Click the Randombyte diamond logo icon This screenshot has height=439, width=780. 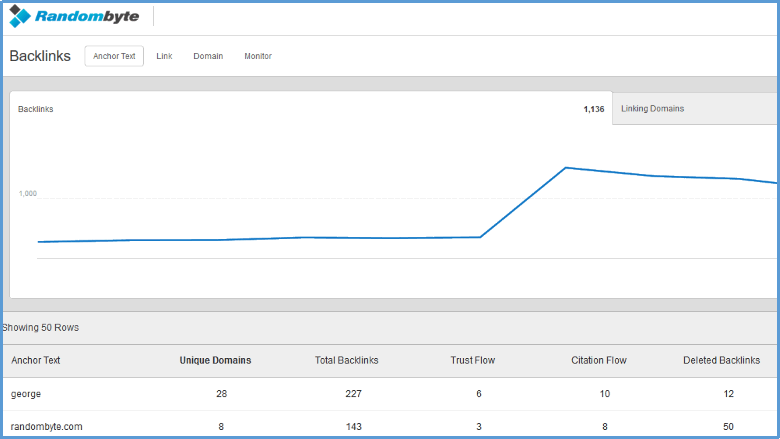click(x=20, y=16)
